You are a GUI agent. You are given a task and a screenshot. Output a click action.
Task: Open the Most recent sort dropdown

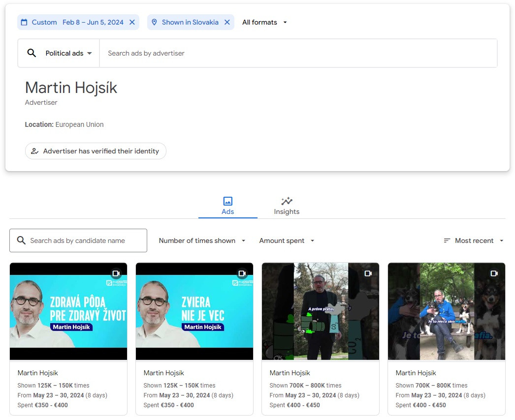474,240
